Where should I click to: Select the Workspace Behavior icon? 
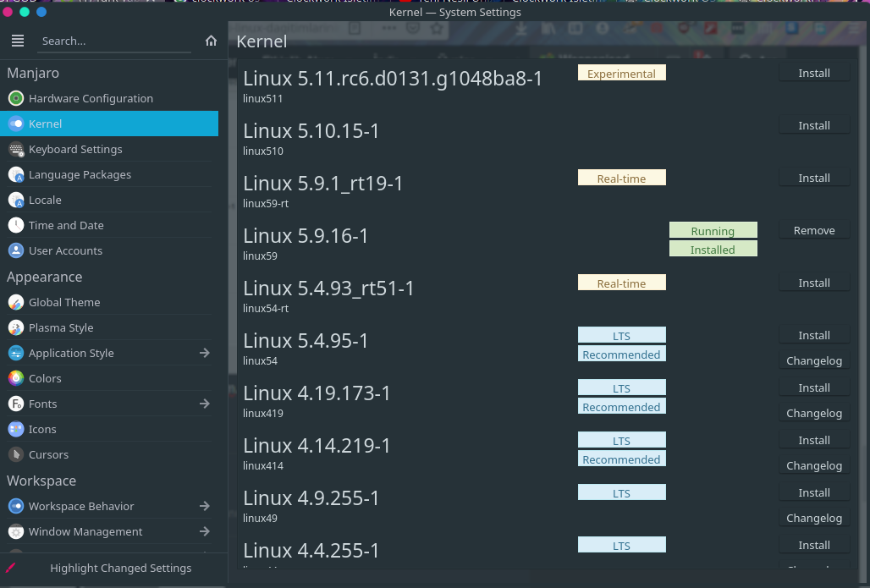(16, 506)
